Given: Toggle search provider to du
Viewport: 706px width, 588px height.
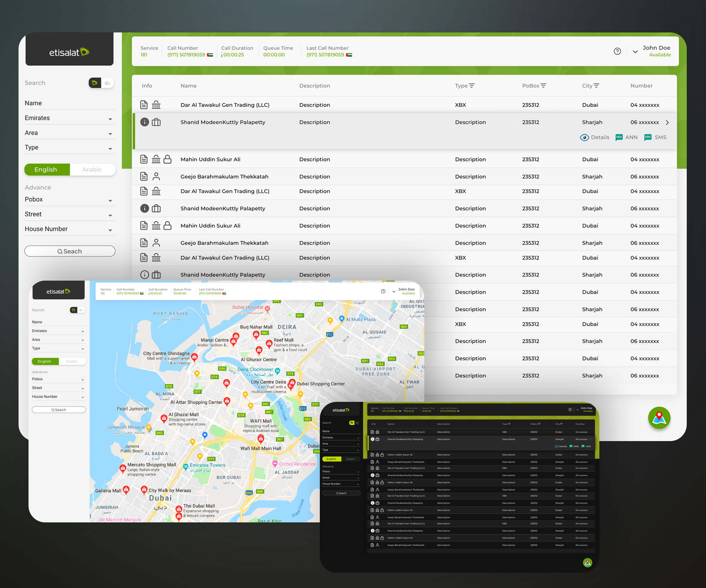Looking at the screenshot, I should (x=107, y=83).
